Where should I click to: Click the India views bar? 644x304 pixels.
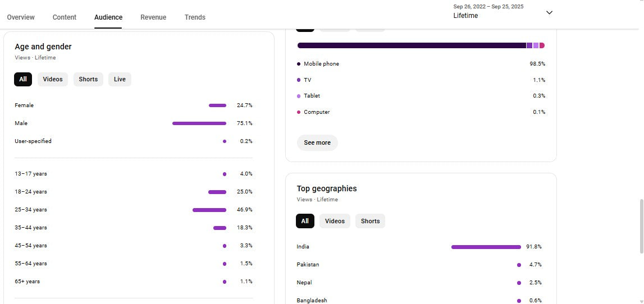[x=486, y=247]
